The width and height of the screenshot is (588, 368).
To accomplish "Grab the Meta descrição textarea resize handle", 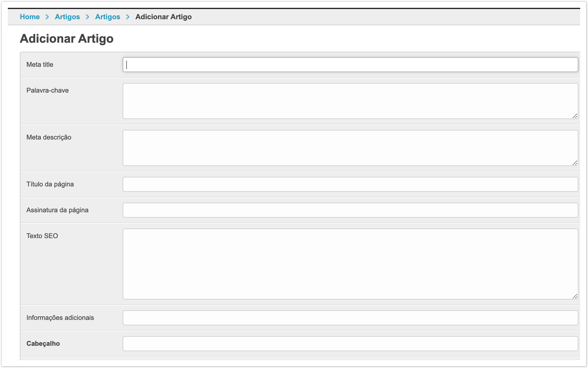I will [x=575, y=163].
